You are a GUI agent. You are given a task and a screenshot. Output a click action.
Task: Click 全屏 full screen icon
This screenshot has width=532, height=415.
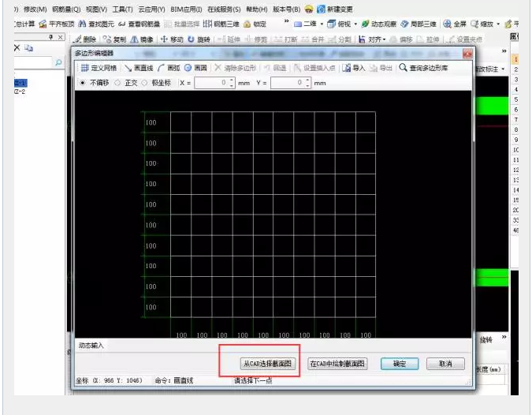coord(447,24)
